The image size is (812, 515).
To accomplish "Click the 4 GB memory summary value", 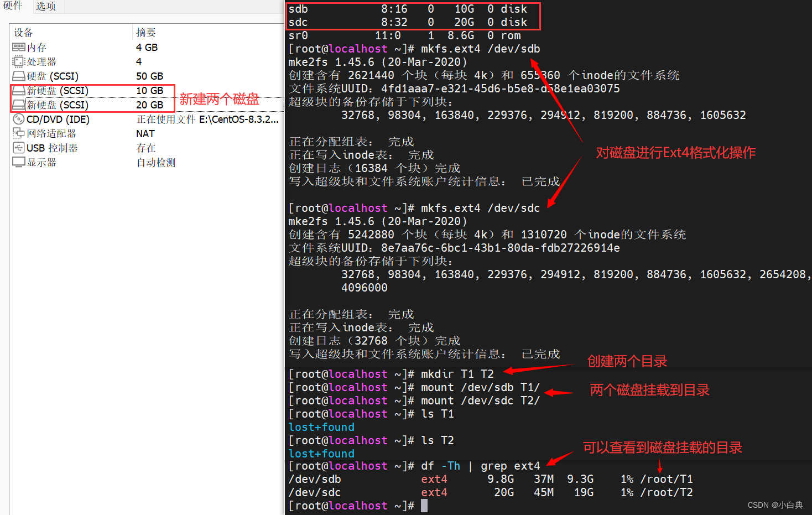I will tap(147, 48).
